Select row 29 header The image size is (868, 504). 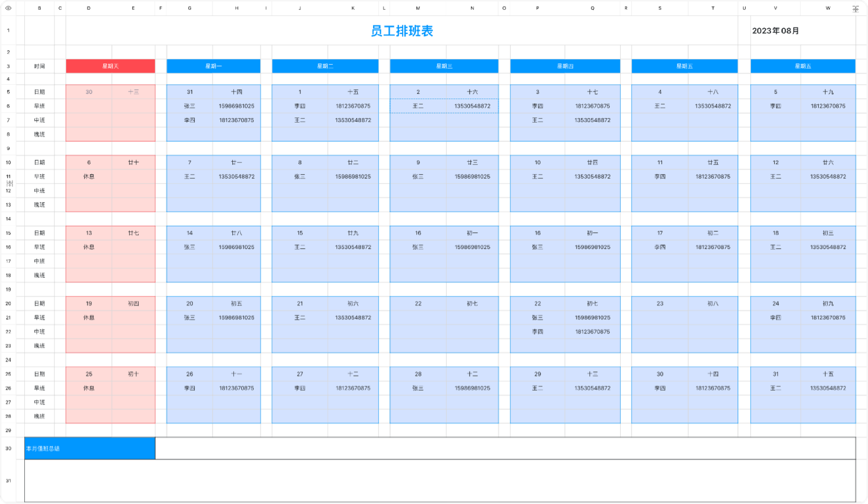8,430
